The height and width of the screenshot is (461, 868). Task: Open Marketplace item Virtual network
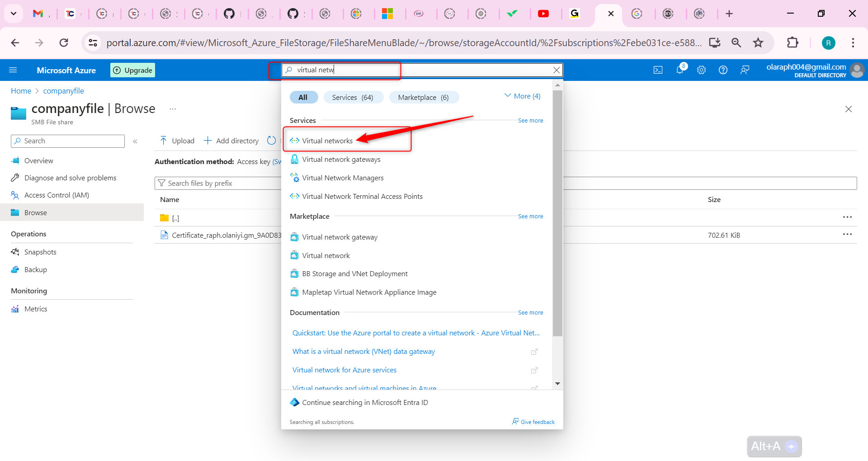point(326,255)
